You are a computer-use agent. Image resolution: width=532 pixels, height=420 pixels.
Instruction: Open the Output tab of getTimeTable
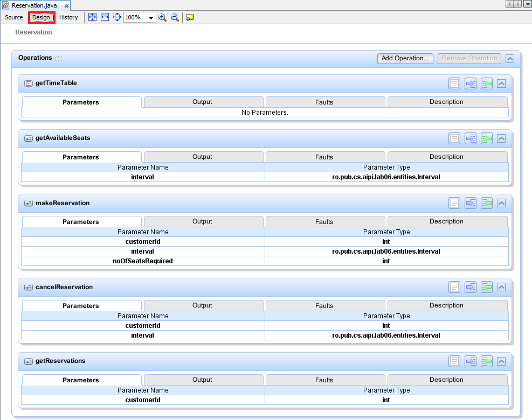point(204,102)
